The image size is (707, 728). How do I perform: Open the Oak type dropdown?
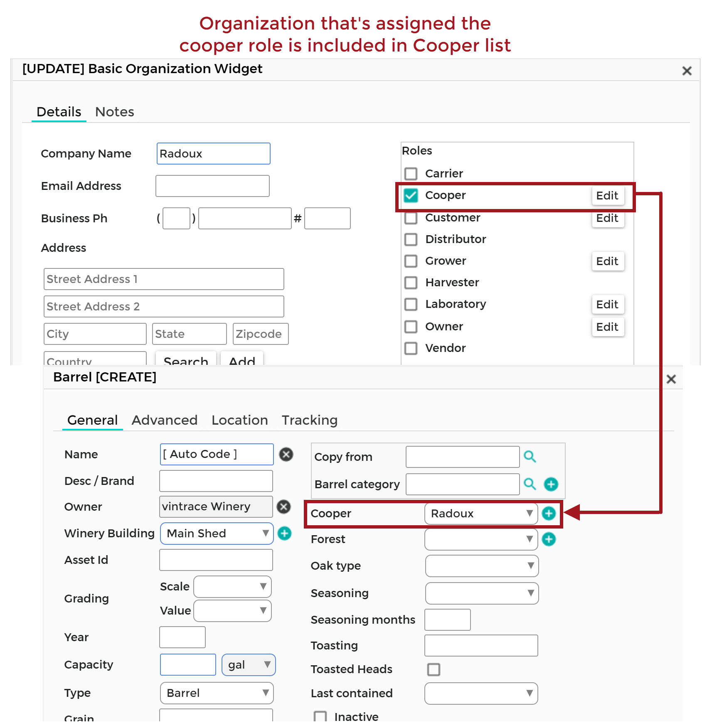482,566
